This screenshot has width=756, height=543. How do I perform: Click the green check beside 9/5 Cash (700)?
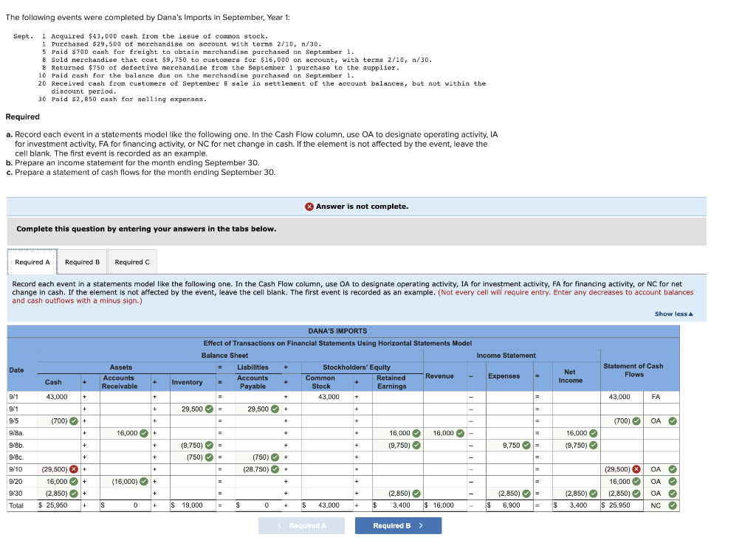point(73,421)
